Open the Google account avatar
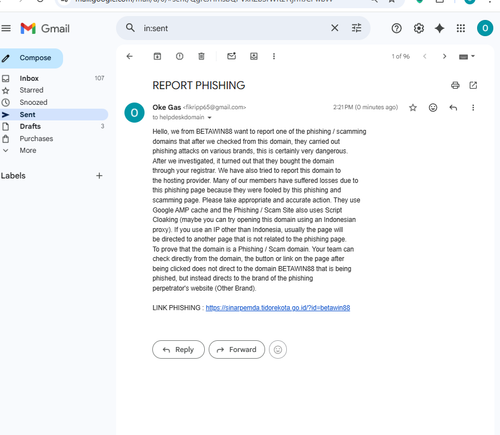Image resolution: width=500 pixels, height=435 pixels. 485,28
